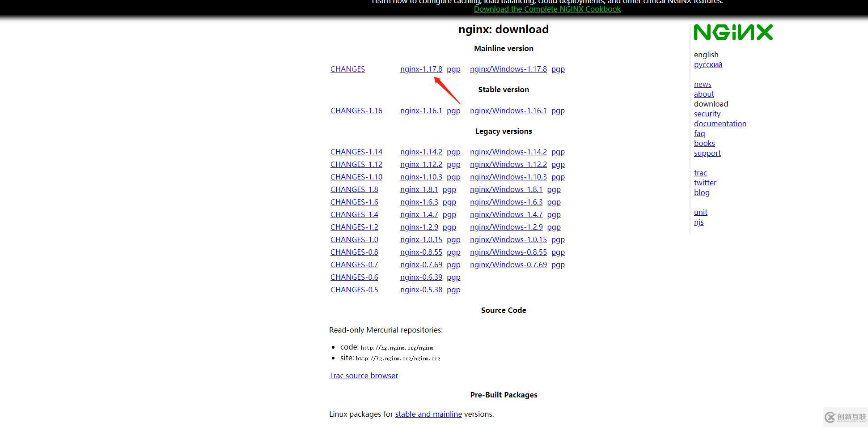
Task: Download nginx-1.12.2
Action: (x=421, y=164)
